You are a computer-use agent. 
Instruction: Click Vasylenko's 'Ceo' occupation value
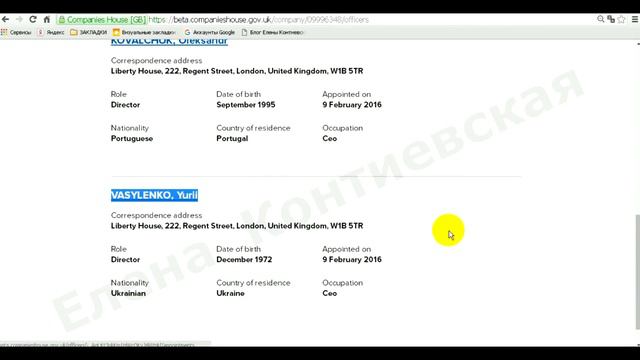[329, 293]
